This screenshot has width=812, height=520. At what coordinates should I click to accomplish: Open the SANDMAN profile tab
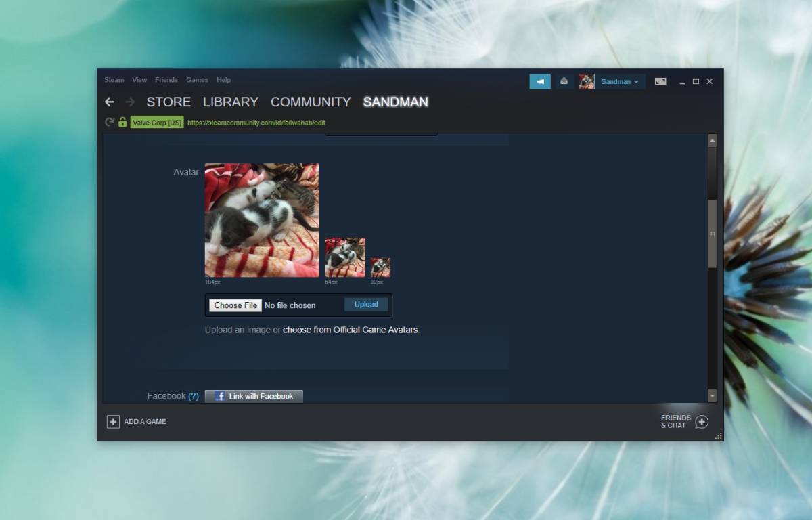point(396,102)
